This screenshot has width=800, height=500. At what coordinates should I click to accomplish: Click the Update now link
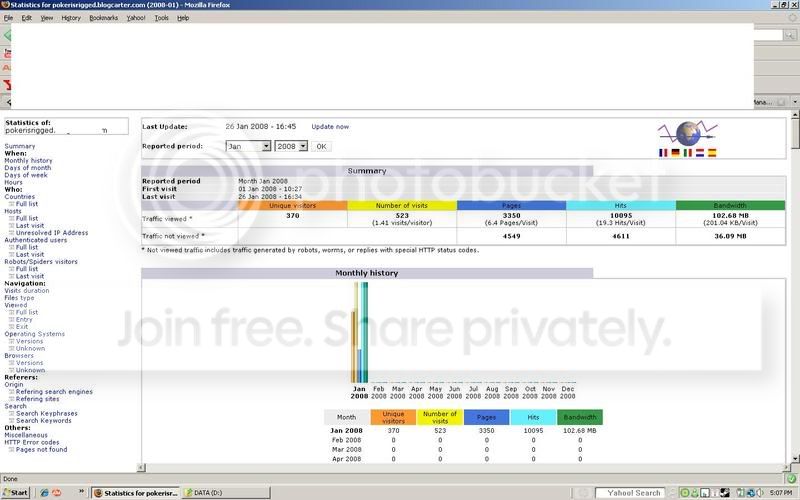coord(330,127)
